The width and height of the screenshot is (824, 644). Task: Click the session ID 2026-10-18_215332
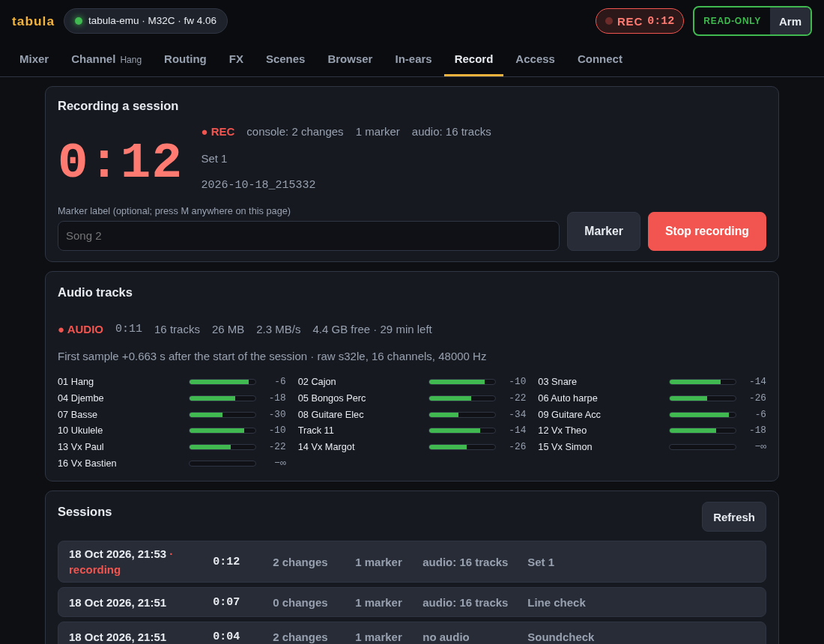(258, 185)
